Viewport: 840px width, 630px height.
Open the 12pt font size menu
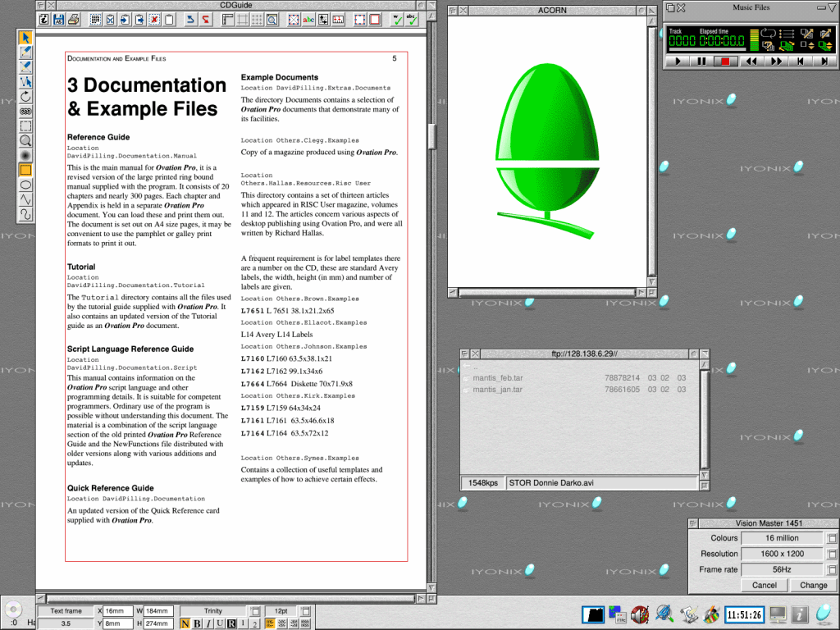click(306, 611)
